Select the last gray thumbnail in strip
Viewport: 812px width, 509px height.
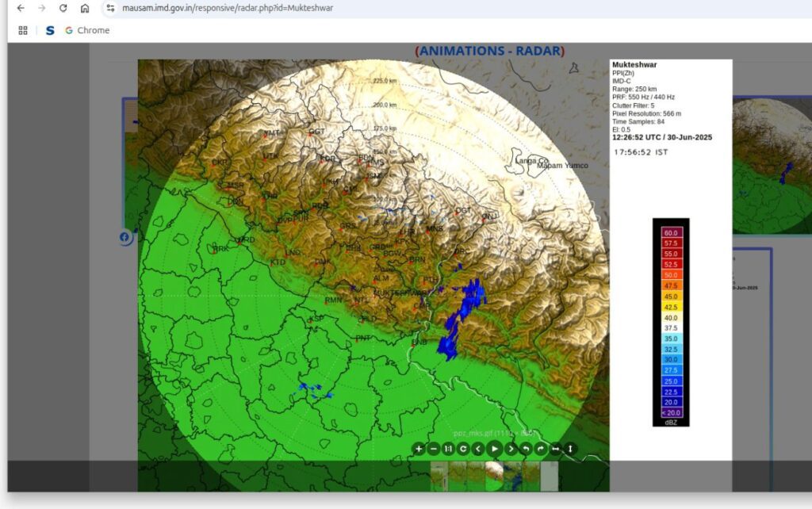coord(550,476)
